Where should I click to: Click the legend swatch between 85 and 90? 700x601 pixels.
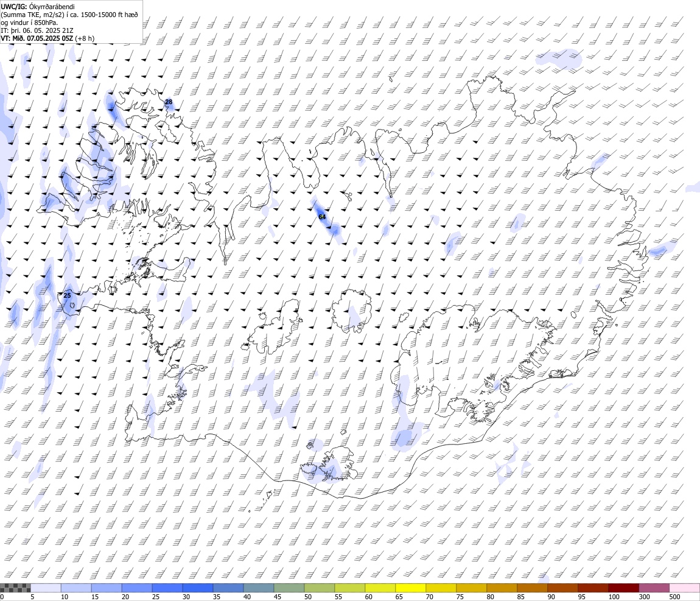coord(532,588)
